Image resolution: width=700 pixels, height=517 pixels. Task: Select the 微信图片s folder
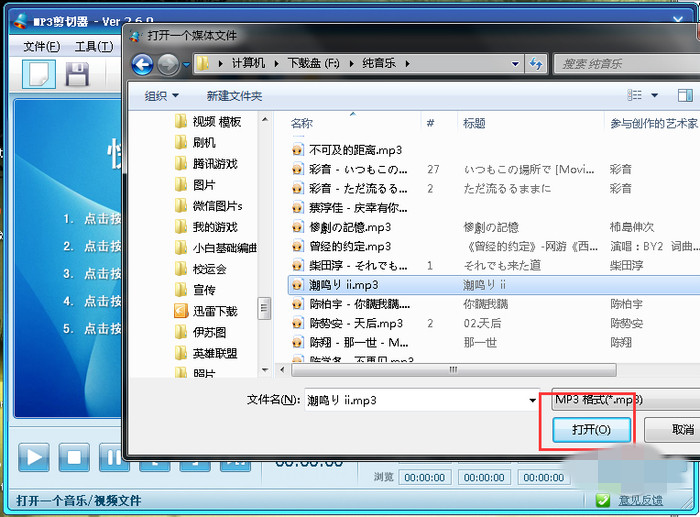208,206
